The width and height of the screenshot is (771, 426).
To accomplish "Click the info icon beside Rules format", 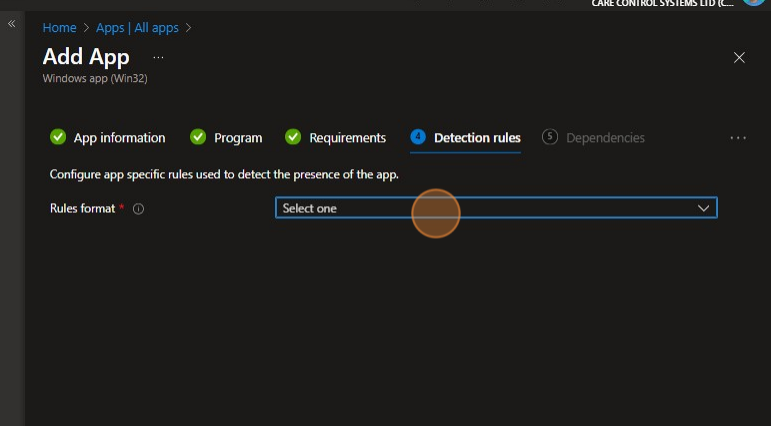I will coord(139,209).
